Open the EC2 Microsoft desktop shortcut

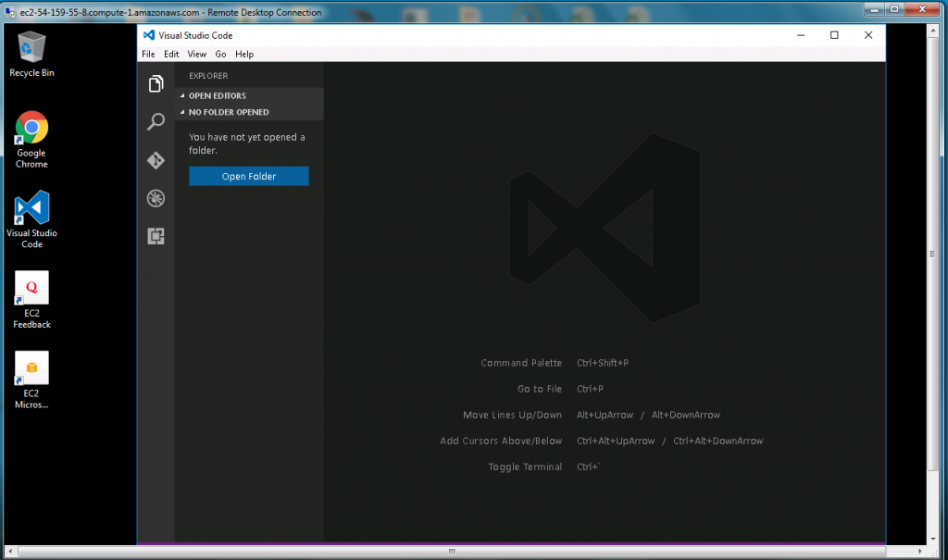coord(31,368)
